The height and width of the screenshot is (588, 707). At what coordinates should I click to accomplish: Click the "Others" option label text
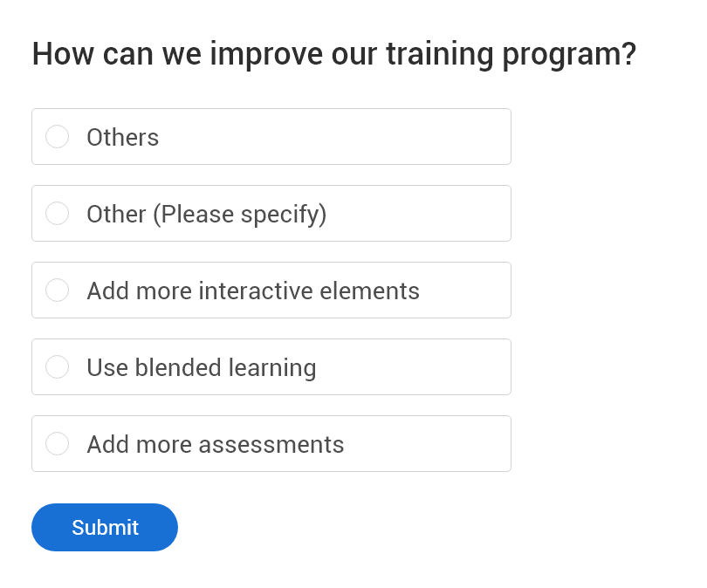point(122,138)
